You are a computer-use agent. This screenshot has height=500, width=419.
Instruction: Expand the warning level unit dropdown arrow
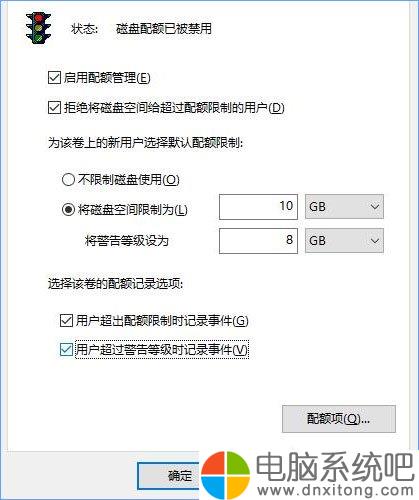[375, 241]
